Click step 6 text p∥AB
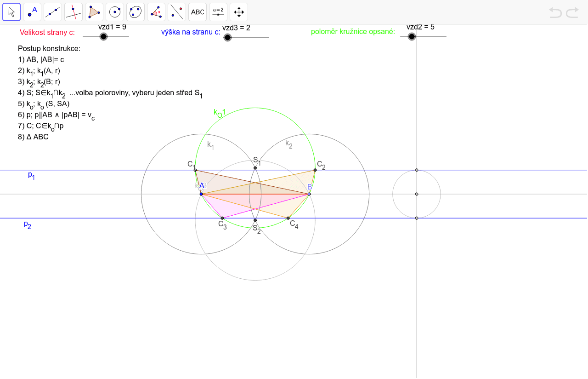 57,115
